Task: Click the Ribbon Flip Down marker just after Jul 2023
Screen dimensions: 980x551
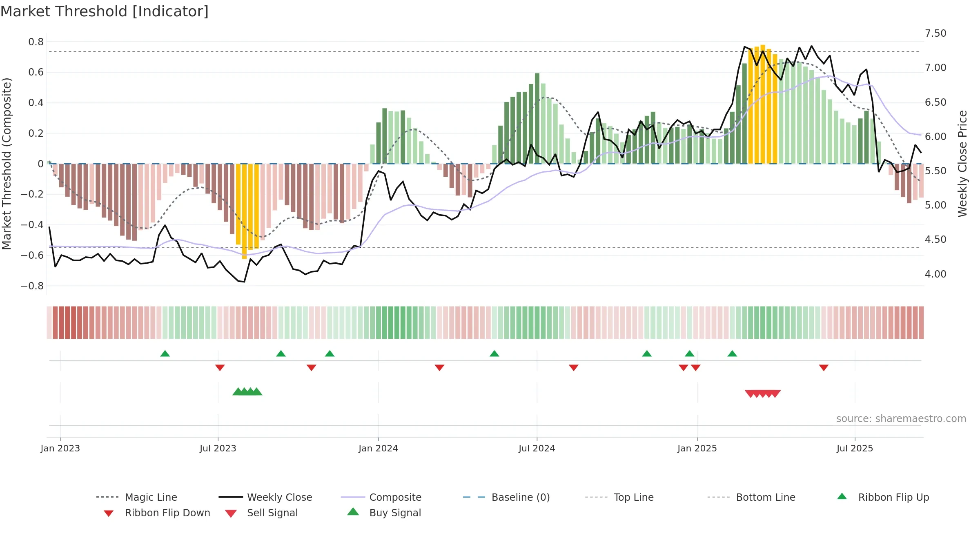Action: 220,368
